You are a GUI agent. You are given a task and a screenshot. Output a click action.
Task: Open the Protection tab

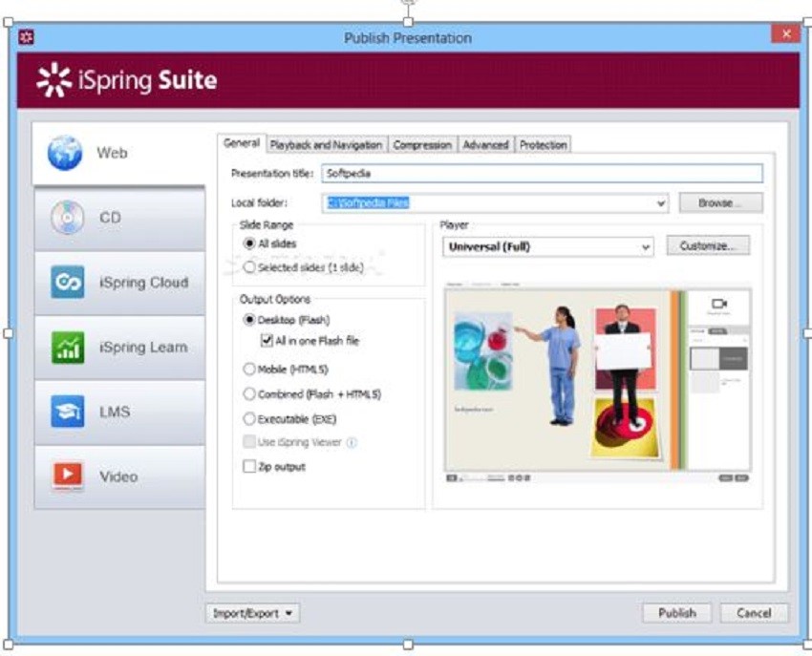544,145
